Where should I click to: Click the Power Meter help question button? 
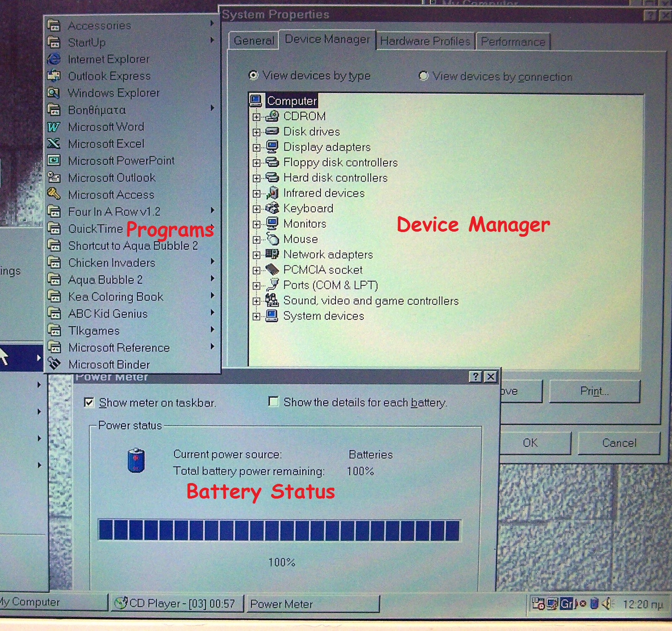pos(475,377)
